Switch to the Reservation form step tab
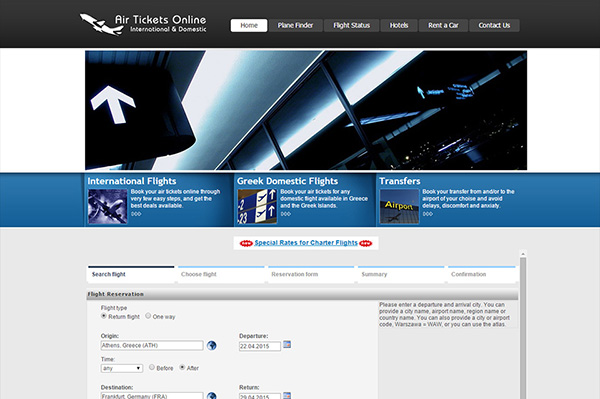Image resolution: width=600 pixels, height=399 pixels. click(x=311, y=274)
